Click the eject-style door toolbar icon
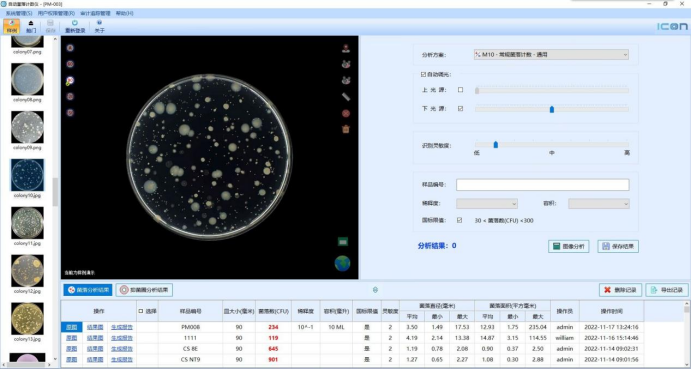This screenshot has height=369, width=692. pos(31,26)
